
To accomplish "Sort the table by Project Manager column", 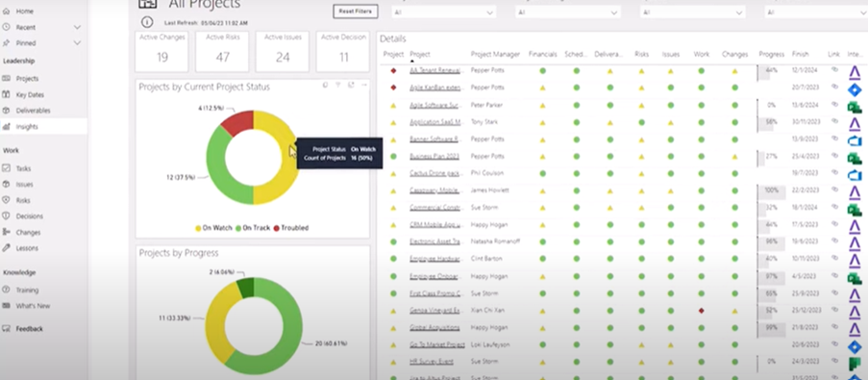I will 495,54.
